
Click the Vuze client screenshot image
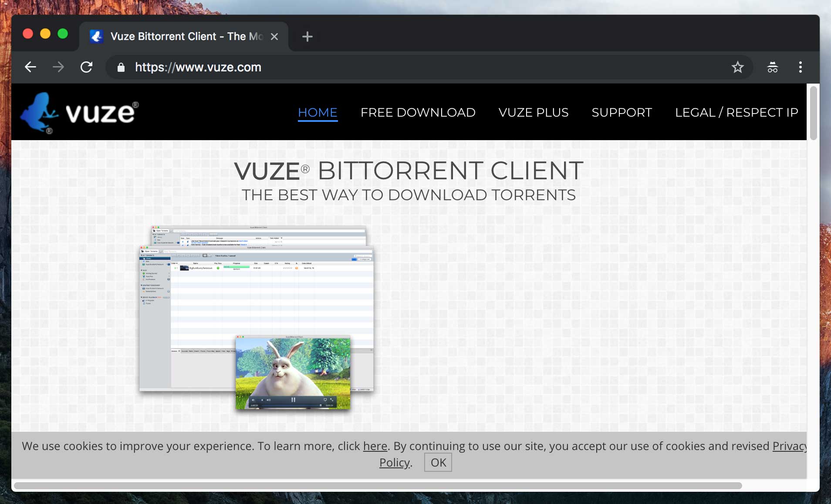[256, 317]
